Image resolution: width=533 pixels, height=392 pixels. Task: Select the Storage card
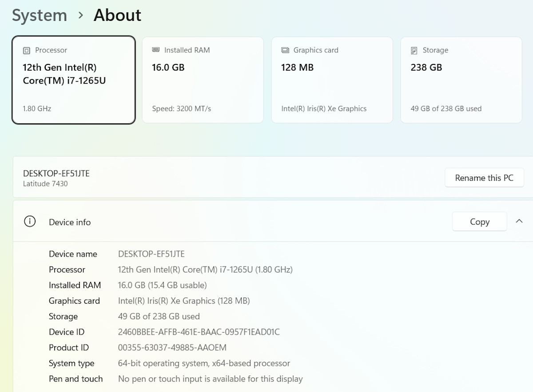click(x=461, y=80)
